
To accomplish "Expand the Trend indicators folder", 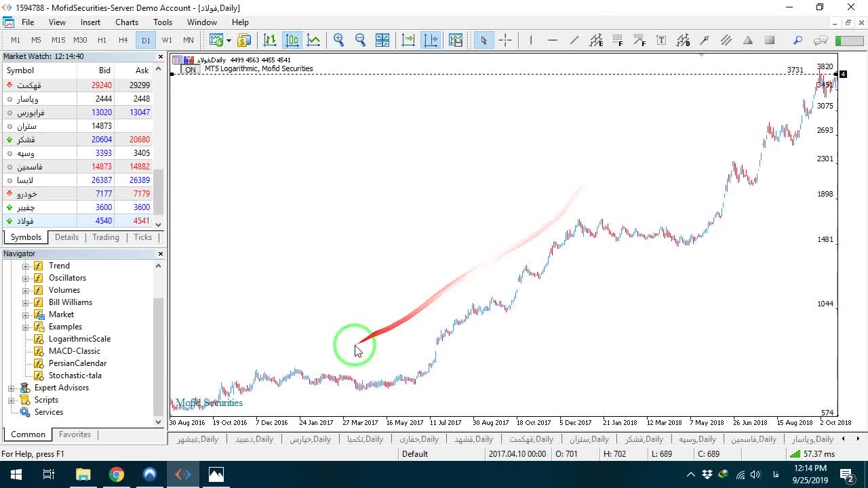I will point(26,266).
